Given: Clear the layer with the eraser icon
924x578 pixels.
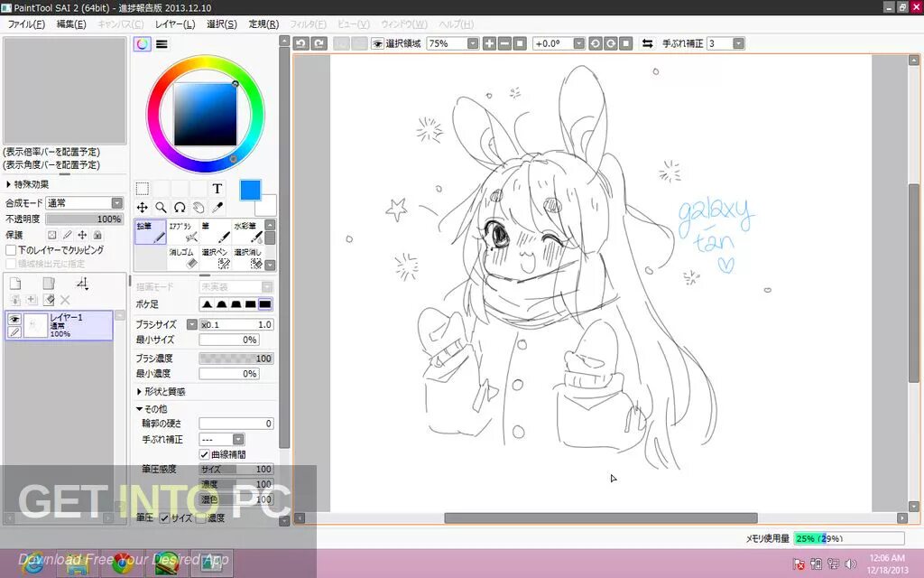Looking at the screenshot, I should point(49,300).
